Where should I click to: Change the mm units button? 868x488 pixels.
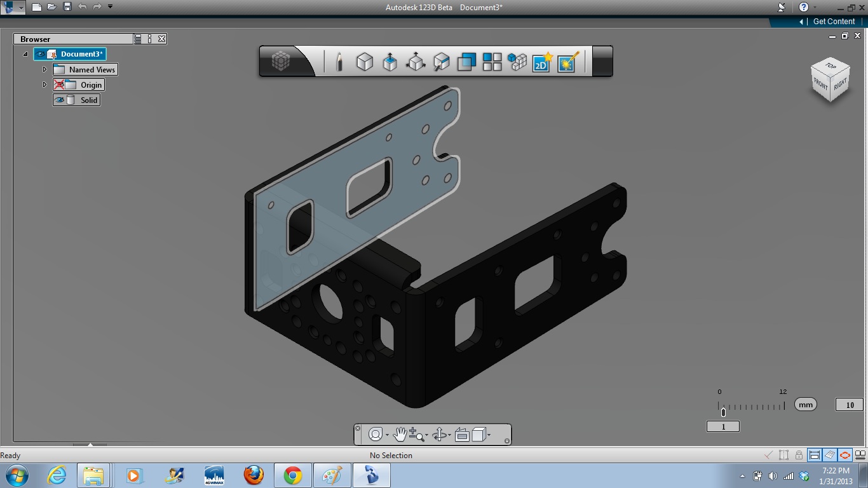[806, 405]
